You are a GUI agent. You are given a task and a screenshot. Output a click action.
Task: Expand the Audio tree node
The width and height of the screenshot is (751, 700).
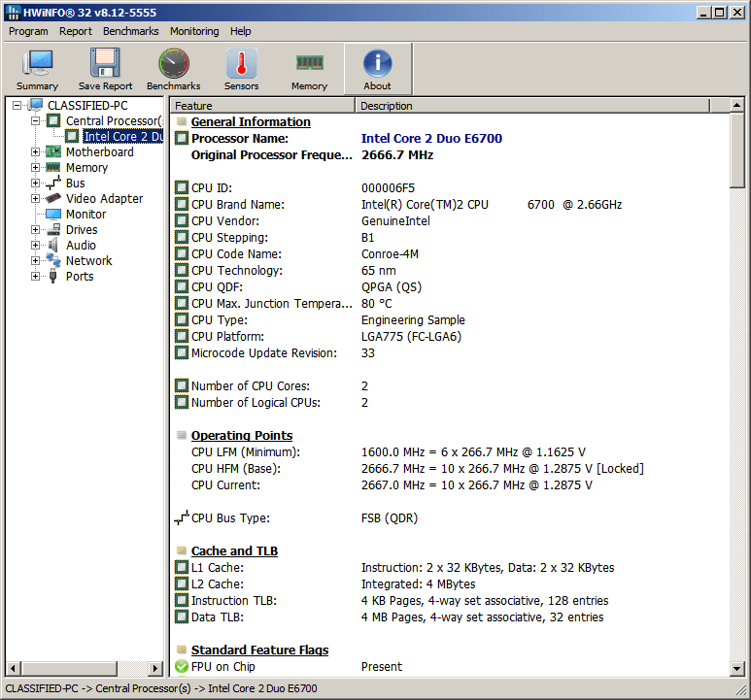[x=35, y=245]
